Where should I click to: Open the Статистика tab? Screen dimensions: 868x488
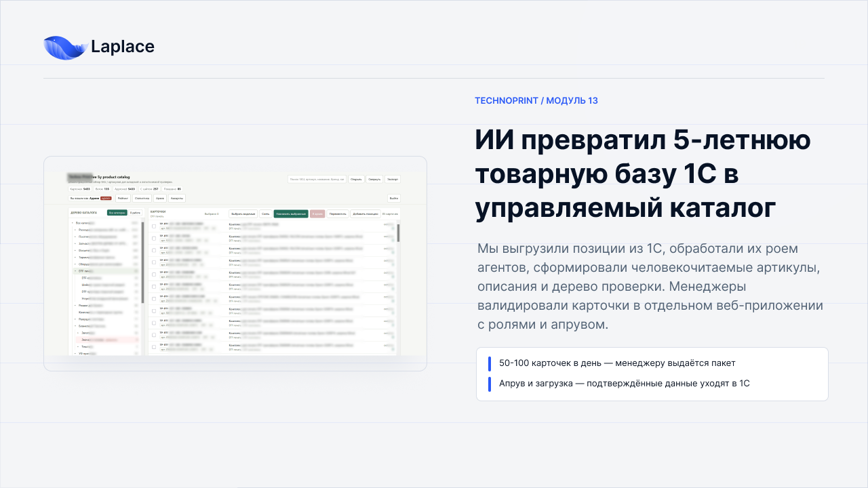(142, 198)
